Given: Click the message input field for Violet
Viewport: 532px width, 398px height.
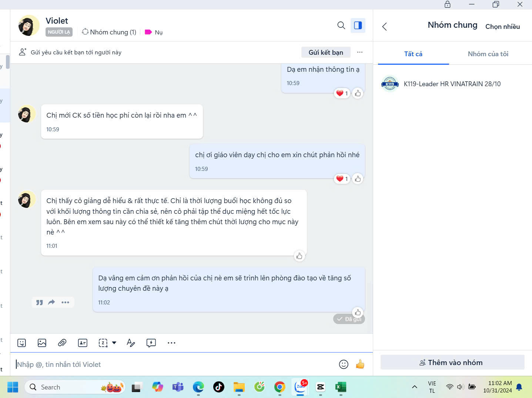Looking at the screenshot, I should pos(174,364).
